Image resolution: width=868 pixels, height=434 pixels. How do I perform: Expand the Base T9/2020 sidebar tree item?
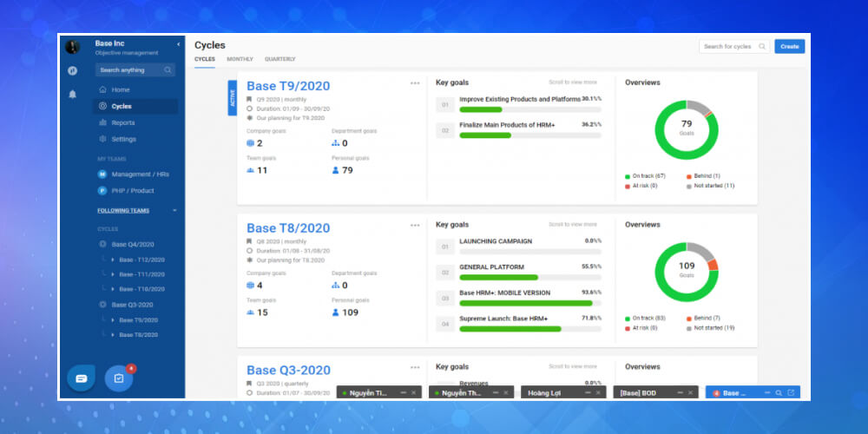click(x=113, y=319)
